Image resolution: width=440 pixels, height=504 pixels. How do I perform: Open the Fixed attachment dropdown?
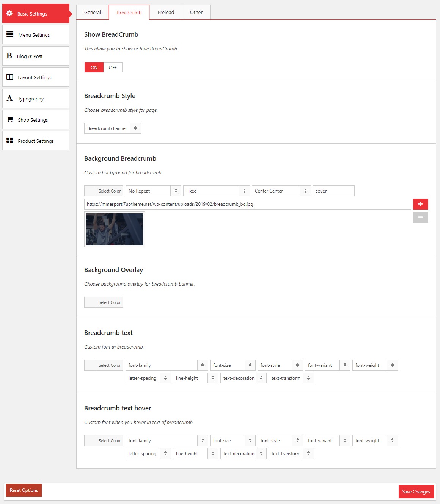point(217,191)
